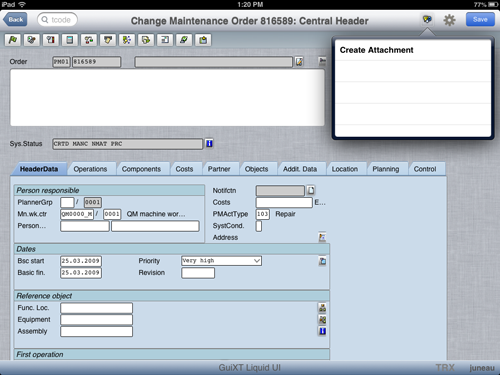Click the green flag release icon in toolbar
500x375 pixels.
point(13,40)
